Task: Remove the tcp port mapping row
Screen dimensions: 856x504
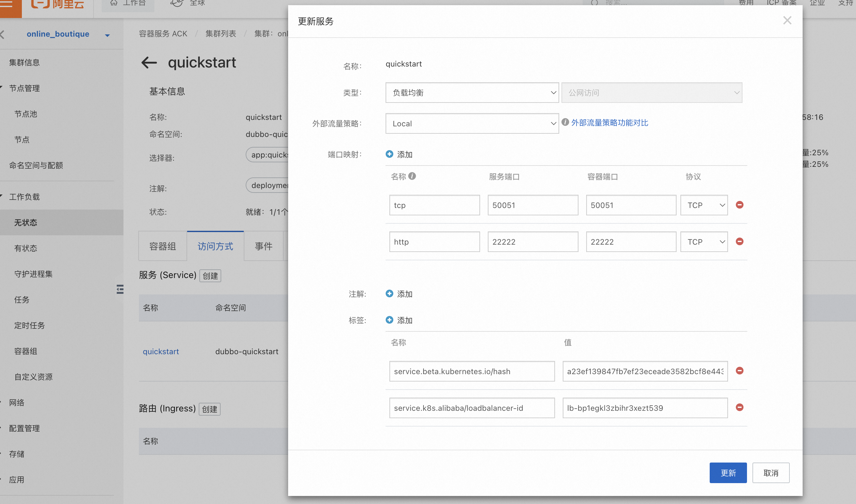Action: coord(739,205)
